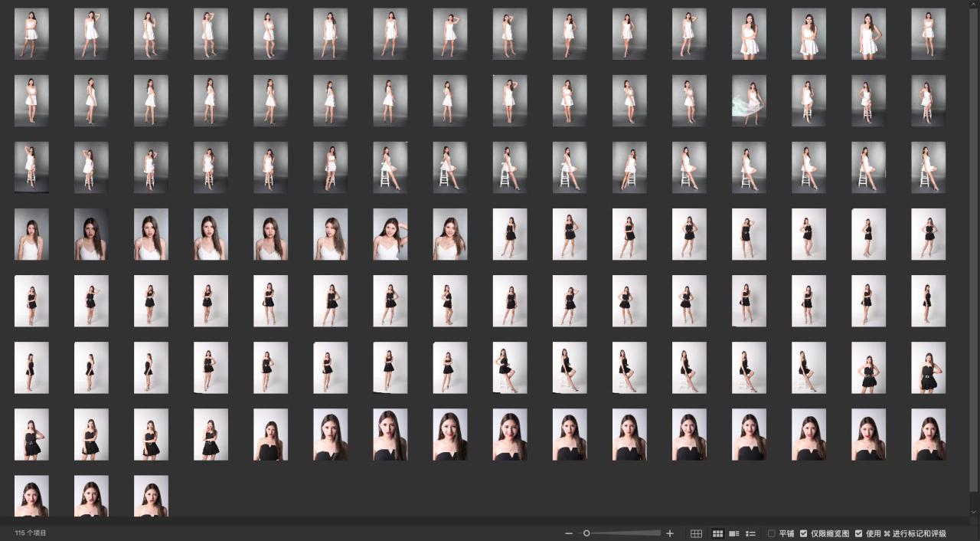Enable the 平铺 checkbox
Viewport: 980px width, 541px height.
(772, 533)
